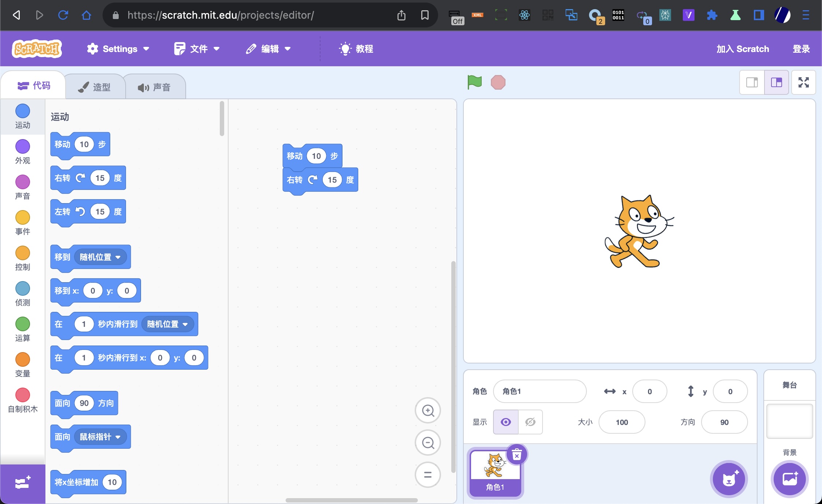Click the sprite name field 角色1

tap(540, 391)
